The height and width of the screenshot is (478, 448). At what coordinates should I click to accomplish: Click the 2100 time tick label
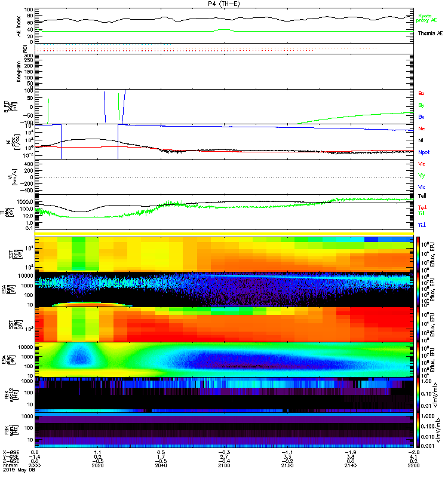point(224,465)
